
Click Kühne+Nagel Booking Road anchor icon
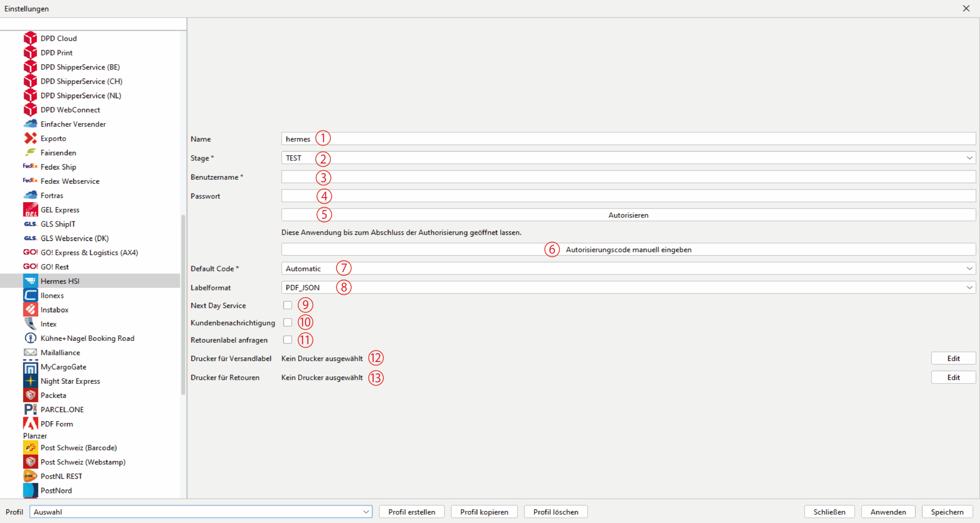pos(30,338)
